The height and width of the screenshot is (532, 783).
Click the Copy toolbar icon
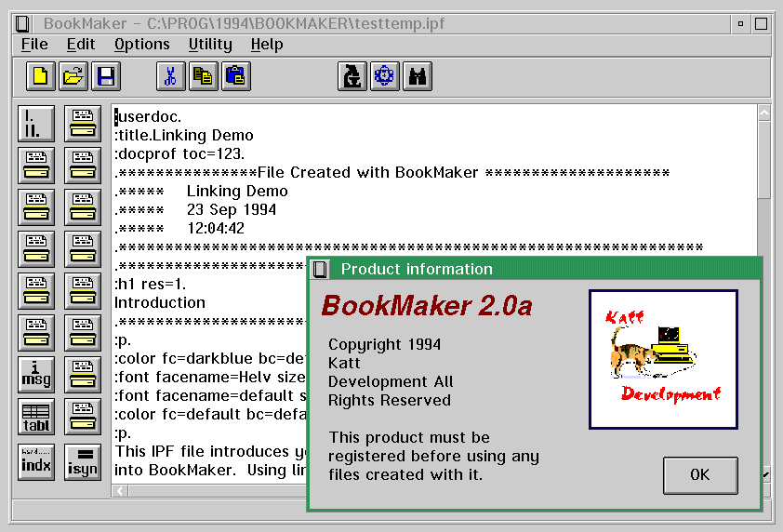(203, 76)
